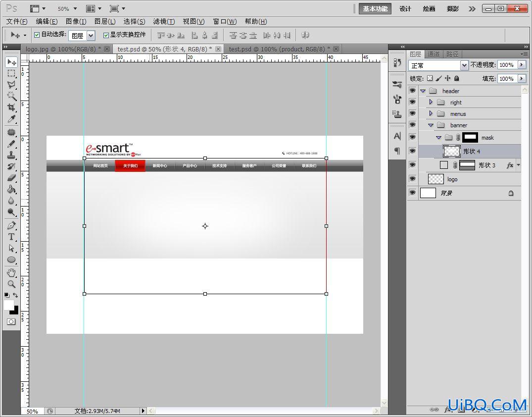Select the 绘画 workspace button

(x=429, y=9)
